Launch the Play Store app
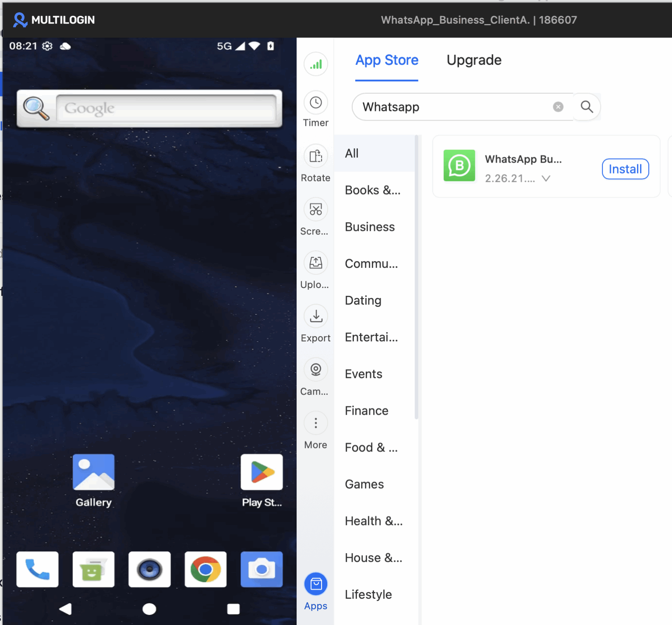 pos(262,481)
